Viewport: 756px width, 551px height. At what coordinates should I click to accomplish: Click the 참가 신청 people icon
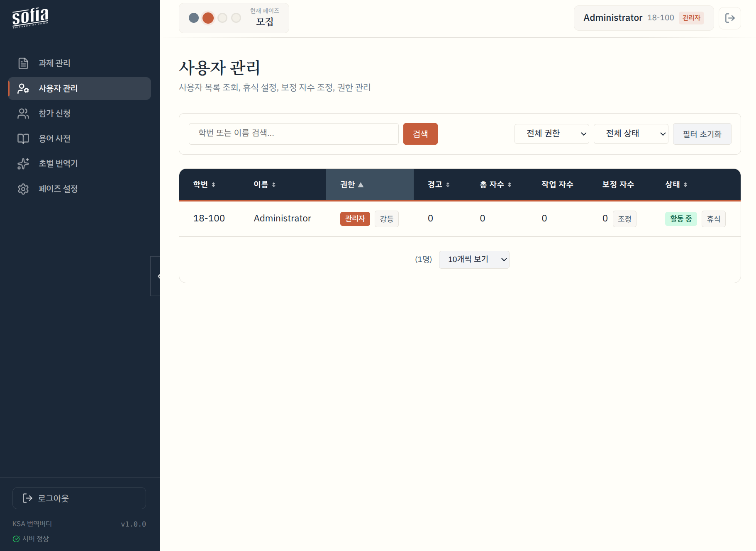pyautogui.click(x=23, y=113)
